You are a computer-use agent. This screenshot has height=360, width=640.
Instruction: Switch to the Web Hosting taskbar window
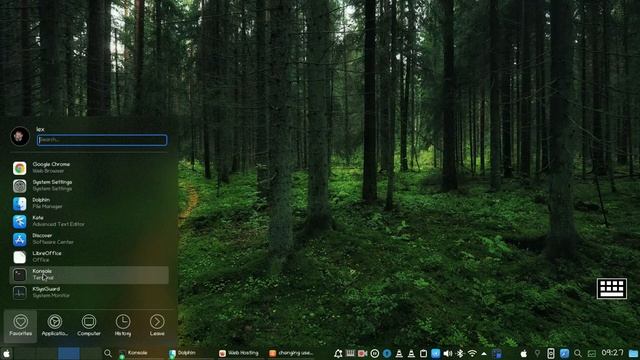coord(240,353)
